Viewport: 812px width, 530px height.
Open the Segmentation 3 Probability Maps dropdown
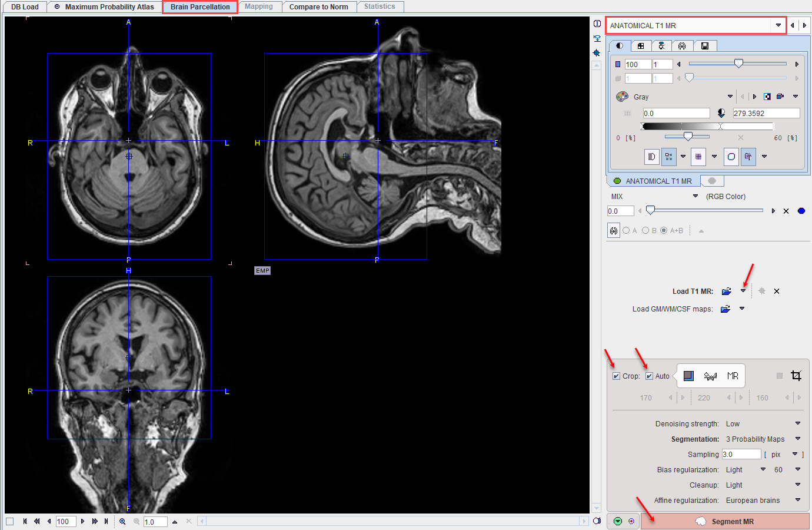(x=798, y=439)
